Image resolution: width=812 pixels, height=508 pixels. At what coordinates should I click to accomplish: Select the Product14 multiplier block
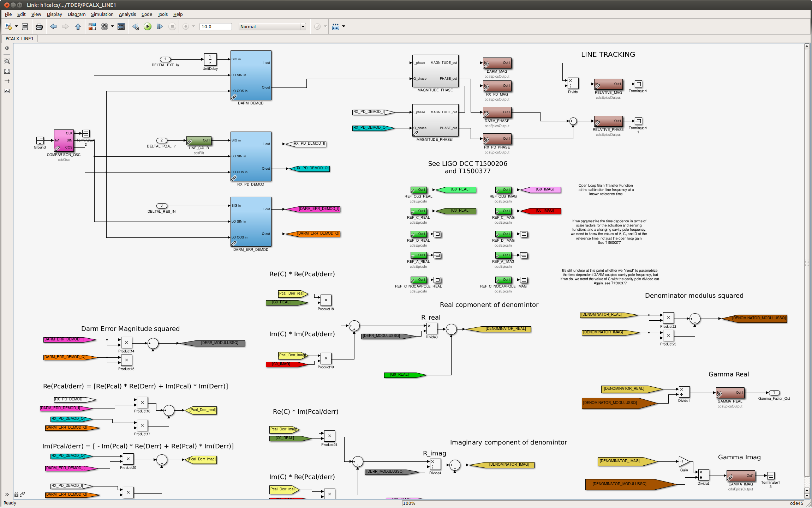pos(126,343)
